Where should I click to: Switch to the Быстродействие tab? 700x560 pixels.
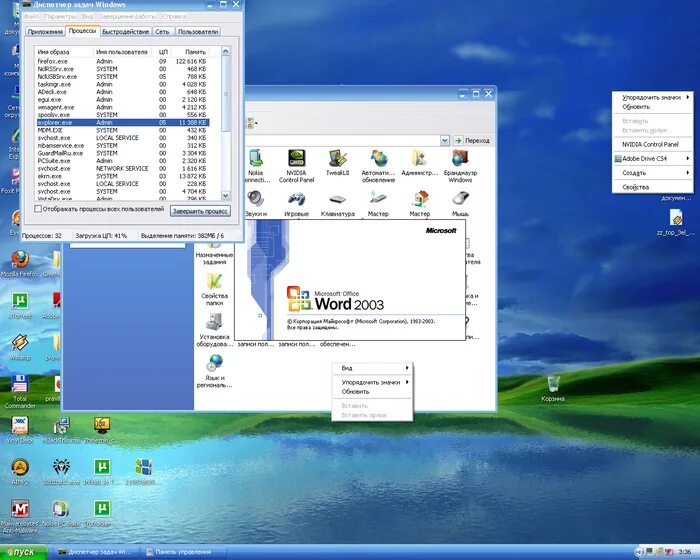[x=125, y=32]
